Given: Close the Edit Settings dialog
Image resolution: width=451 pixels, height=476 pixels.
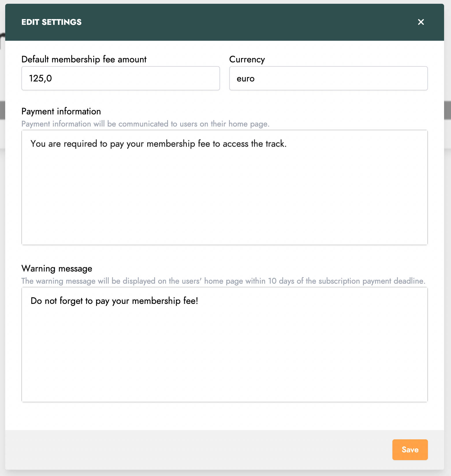Looking at the screenshot, I should 421,22.
